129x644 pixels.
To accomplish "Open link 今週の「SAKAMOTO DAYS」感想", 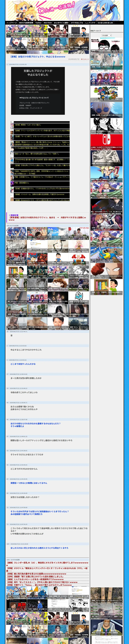I will pyautogui.click(x=42, y=172).
